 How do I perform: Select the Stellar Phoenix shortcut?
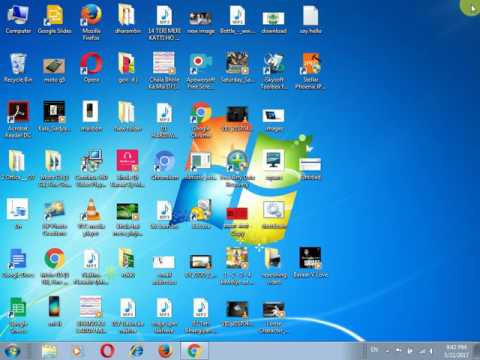(x=310, y=72)
